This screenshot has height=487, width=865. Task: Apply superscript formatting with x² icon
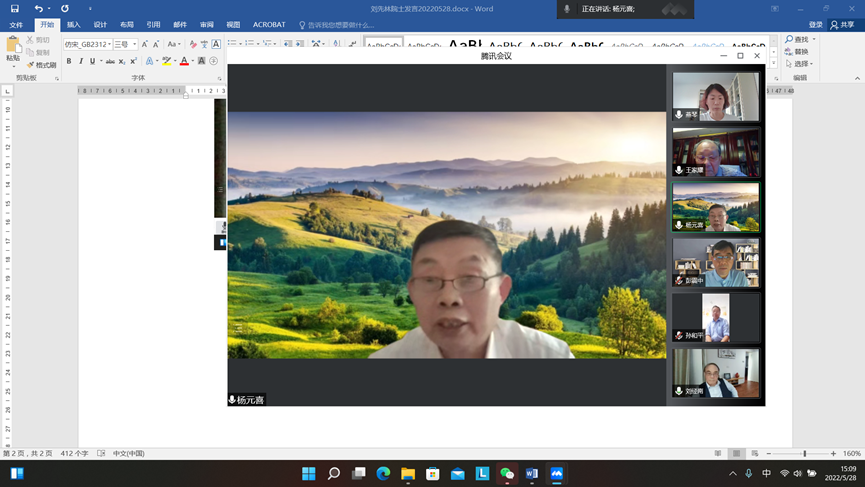tap(134, 61)
